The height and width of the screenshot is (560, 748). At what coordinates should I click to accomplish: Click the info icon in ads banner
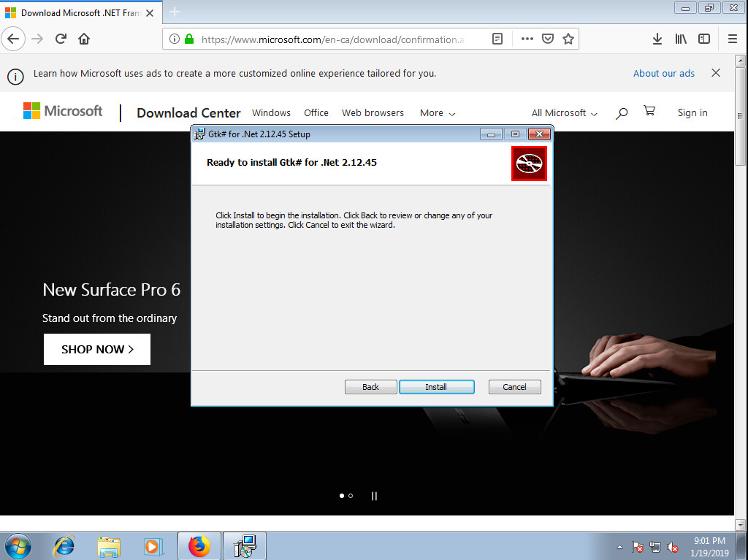[x=15, y=77]
